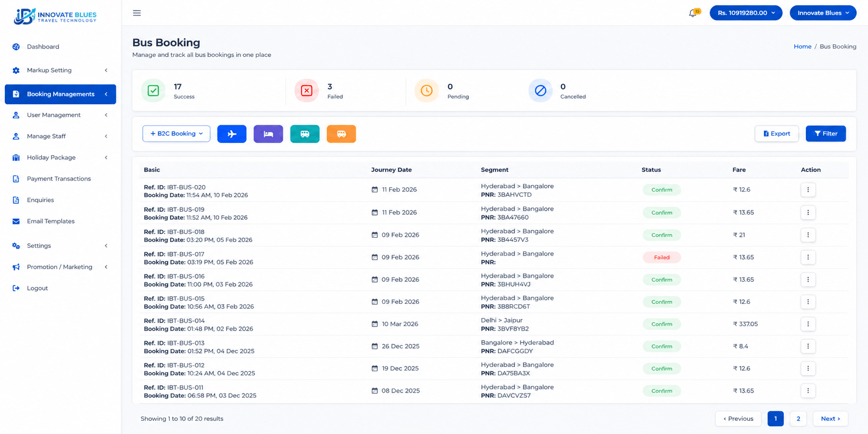Select the teal bus bookings icon
Image resolution: width=868 pixels, height=434 pixels.
[304, 134]
